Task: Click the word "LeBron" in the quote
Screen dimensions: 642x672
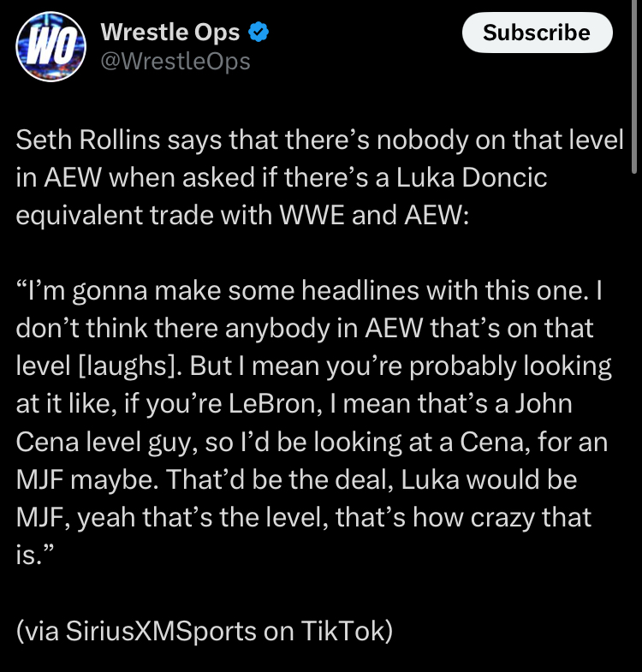Action: [x=275, y=404]
